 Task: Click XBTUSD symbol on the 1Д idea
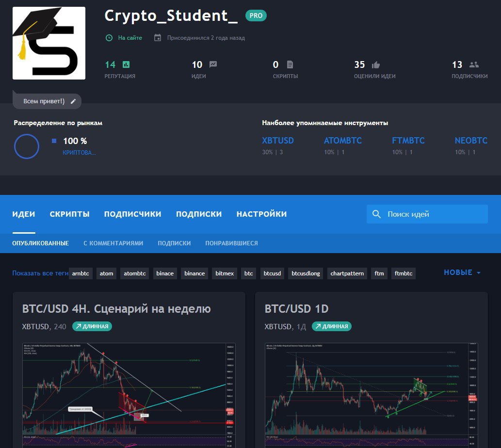278,326
